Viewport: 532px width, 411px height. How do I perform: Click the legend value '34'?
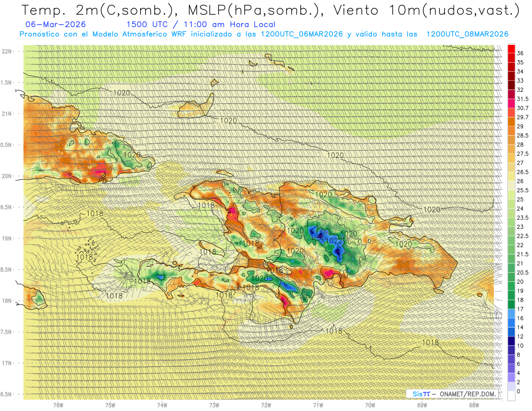point(520,71)
